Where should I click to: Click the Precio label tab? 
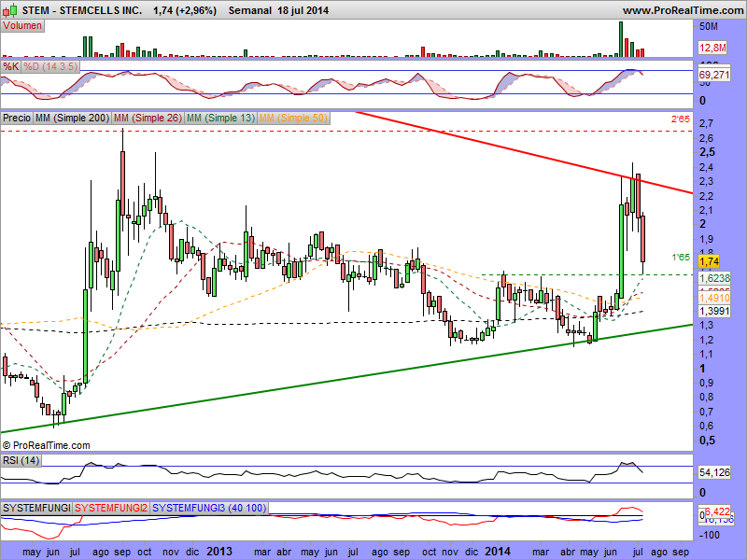17,118
